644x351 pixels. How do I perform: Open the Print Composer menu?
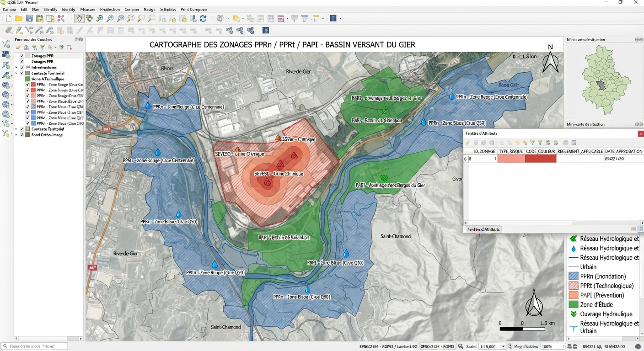click(194, 9)
